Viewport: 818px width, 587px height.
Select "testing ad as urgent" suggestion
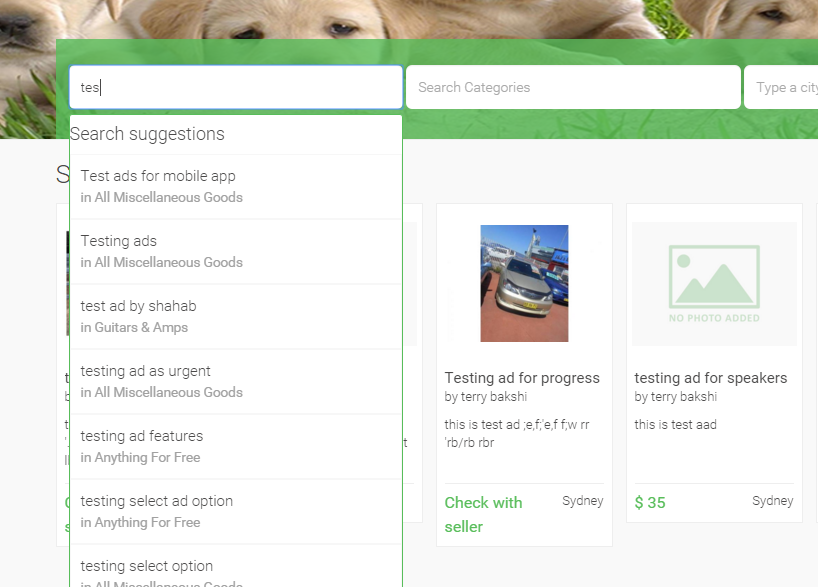click(x=146, y=371)
